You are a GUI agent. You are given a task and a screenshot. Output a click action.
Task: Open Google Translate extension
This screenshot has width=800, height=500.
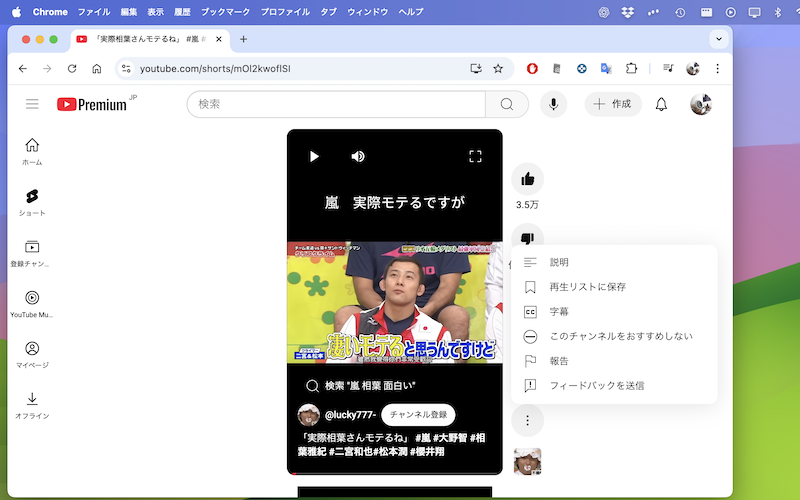coord(606,68)
